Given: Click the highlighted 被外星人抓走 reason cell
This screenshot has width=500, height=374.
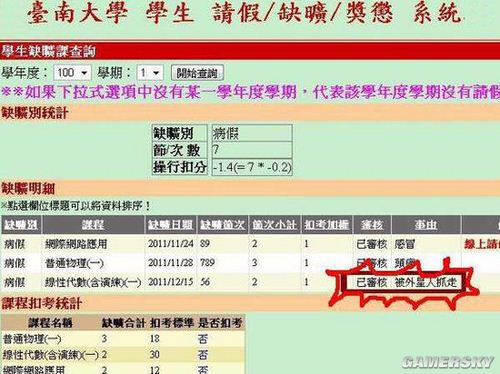Looking at the screenshot, I should (x=426, y=282).
